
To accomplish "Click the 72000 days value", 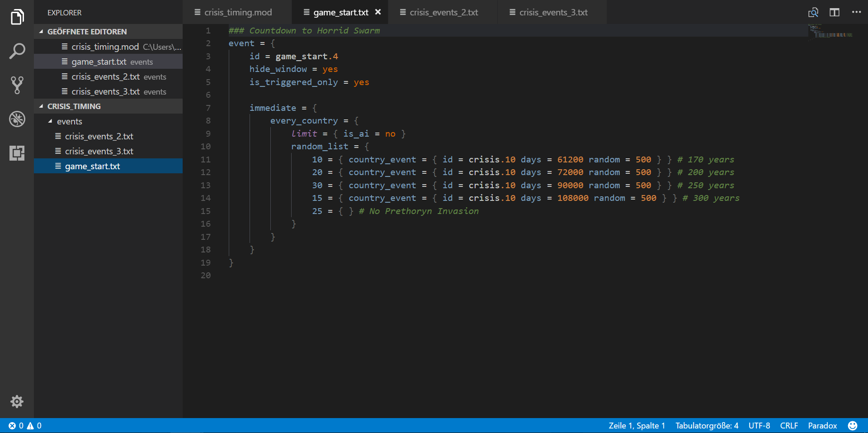I will [x=570, y=172].
